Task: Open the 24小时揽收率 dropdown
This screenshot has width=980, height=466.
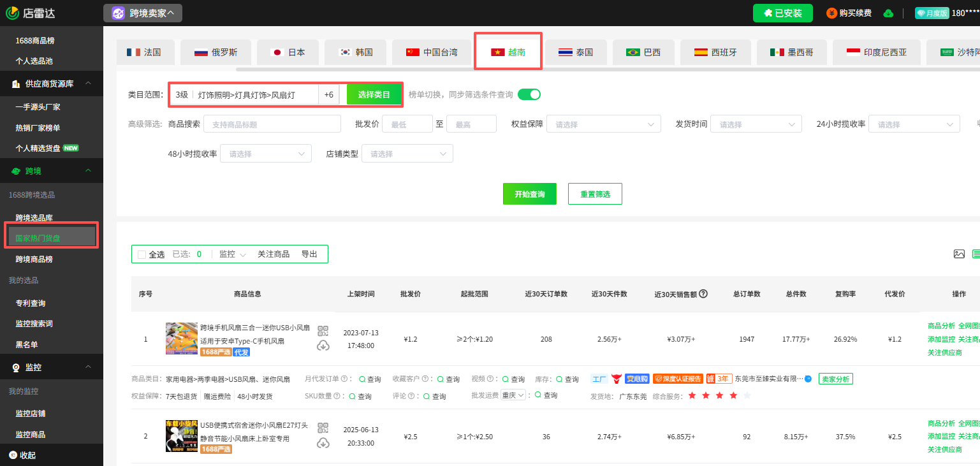Action: pos(914,124)
